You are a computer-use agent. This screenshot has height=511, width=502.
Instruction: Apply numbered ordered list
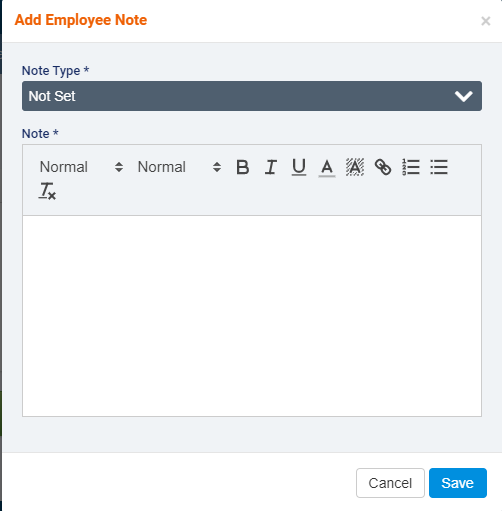pyautogui.click(x=411, y=167)
